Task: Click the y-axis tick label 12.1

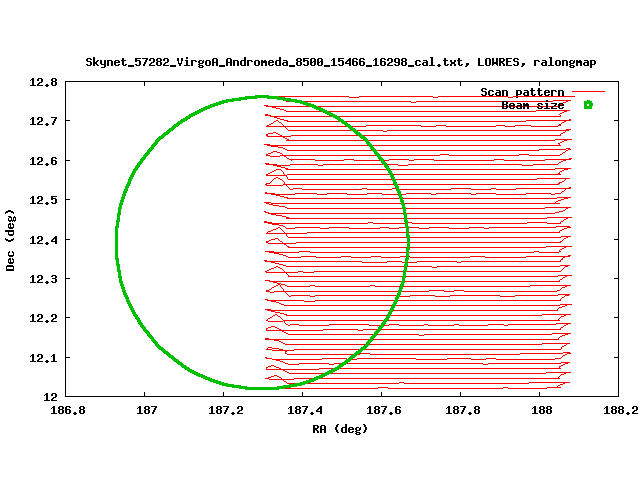Action: (x=43, y=358)
